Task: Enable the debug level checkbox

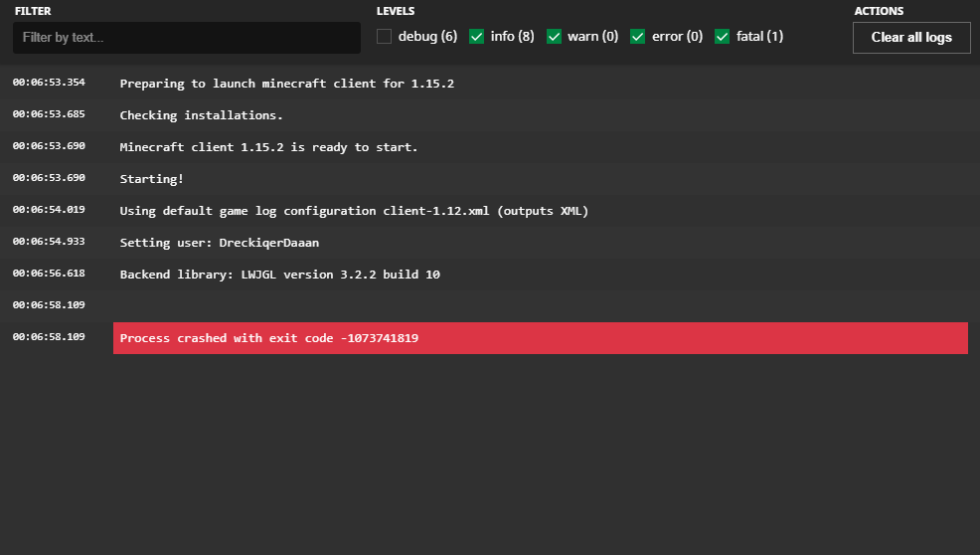Action: 385,37
